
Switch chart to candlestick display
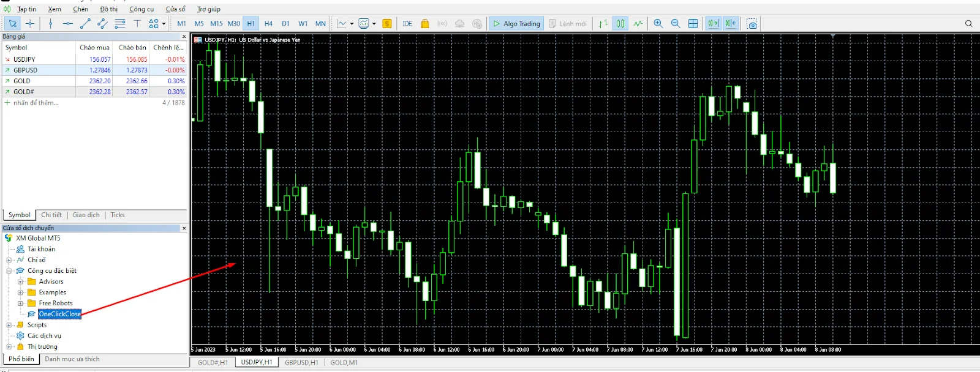click(x=620, y=23)
